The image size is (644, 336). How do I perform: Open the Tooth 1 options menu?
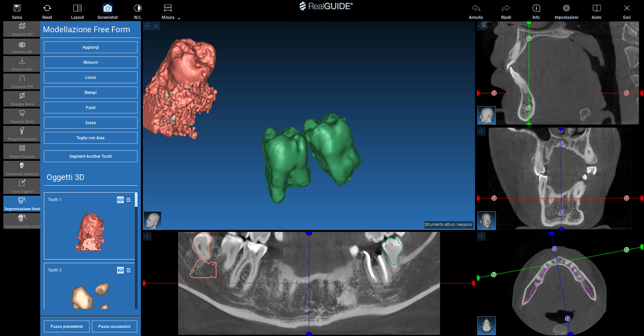tap(128, 200)
